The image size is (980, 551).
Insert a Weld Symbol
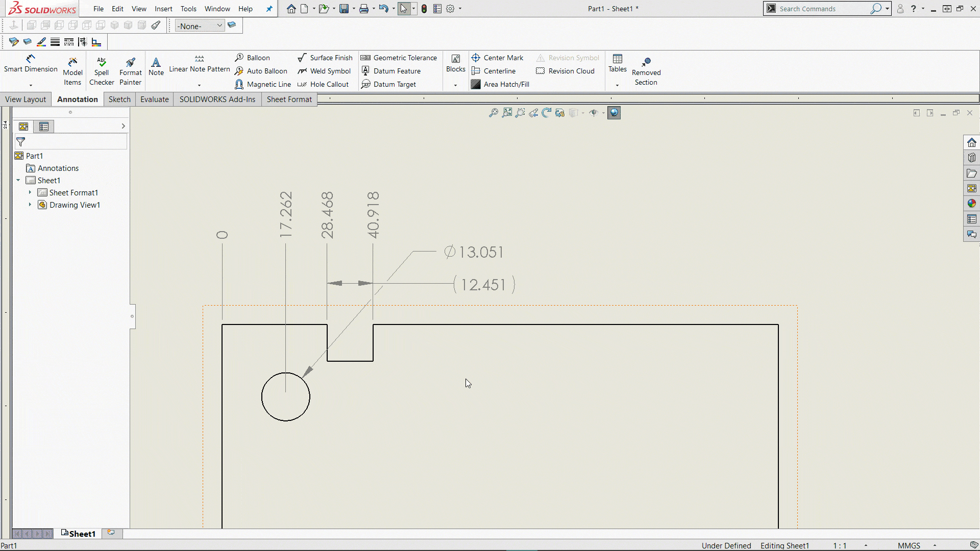point(324,71)
